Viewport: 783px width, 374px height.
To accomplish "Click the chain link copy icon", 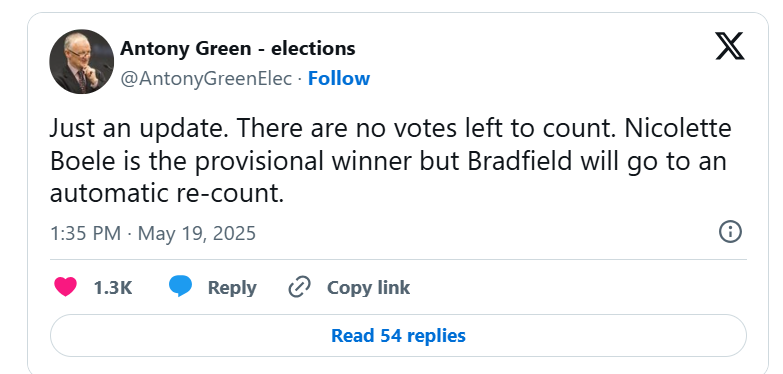I will tap(300, 287).
